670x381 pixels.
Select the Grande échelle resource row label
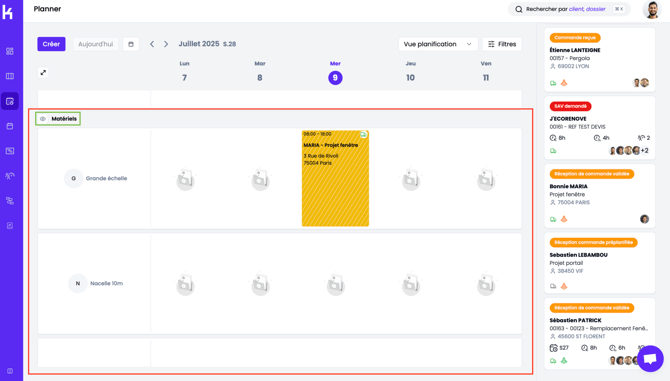(x=106, y=179)
